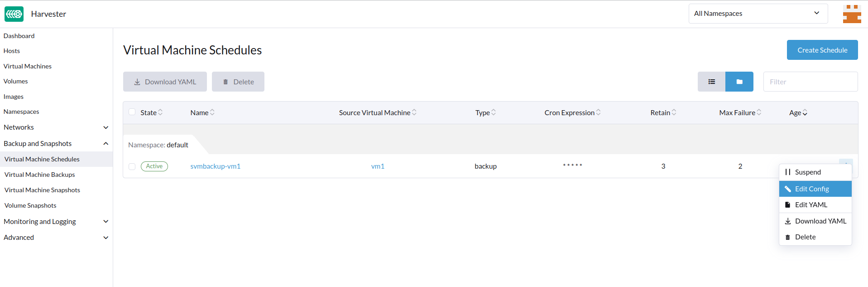Sort by State column arrows

click(x=160, y=112)
